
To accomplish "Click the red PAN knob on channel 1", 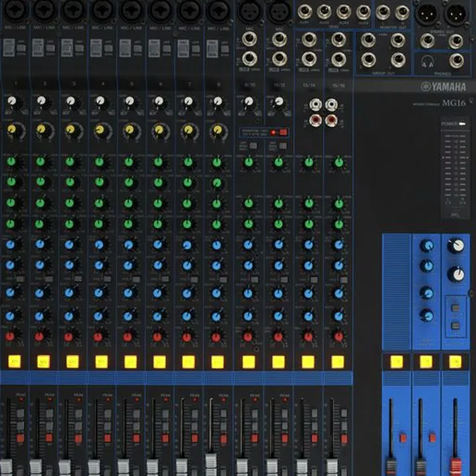I will (x=10, y=337).
